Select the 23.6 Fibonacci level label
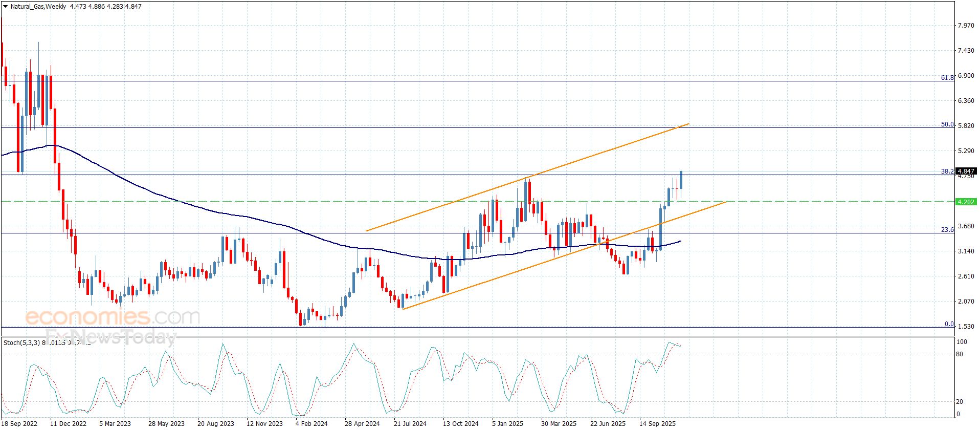This screenshot has height=430, width=980. 947,230
